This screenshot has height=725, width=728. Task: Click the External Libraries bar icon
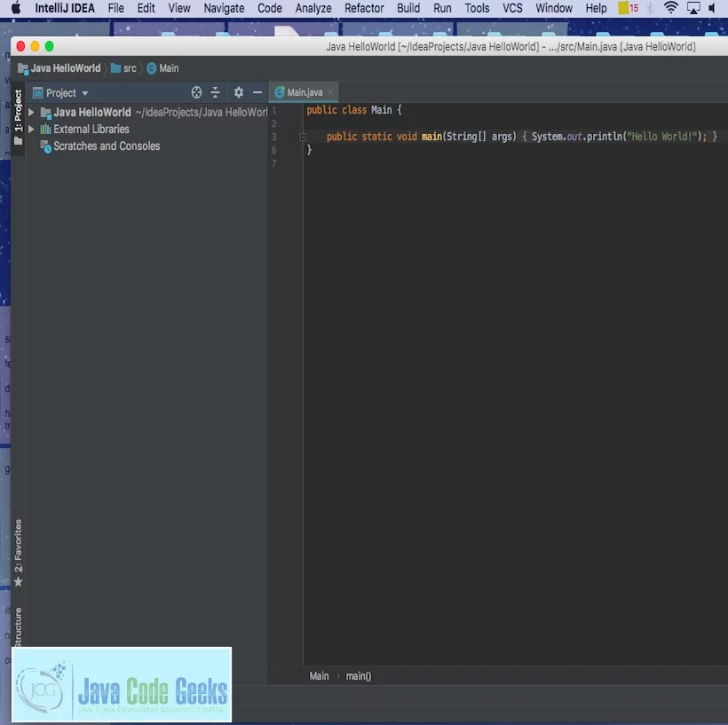[x=45, y=129]
